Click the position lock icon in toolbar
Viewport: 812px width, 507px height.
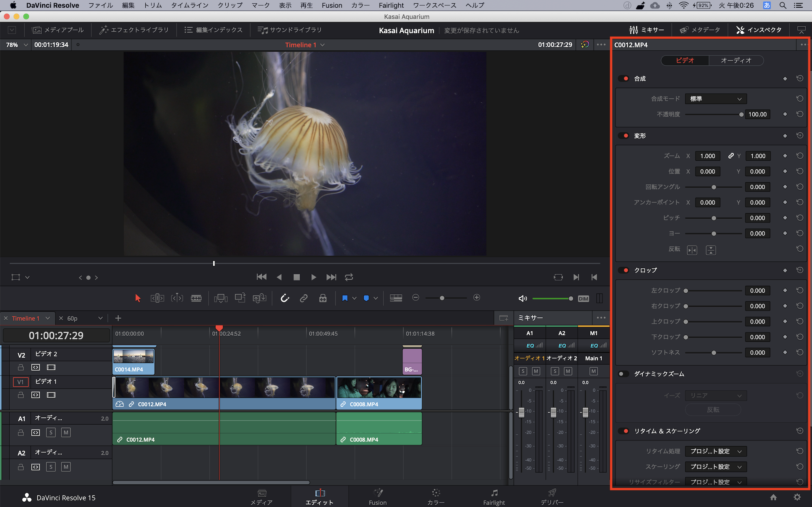[323, 298]
